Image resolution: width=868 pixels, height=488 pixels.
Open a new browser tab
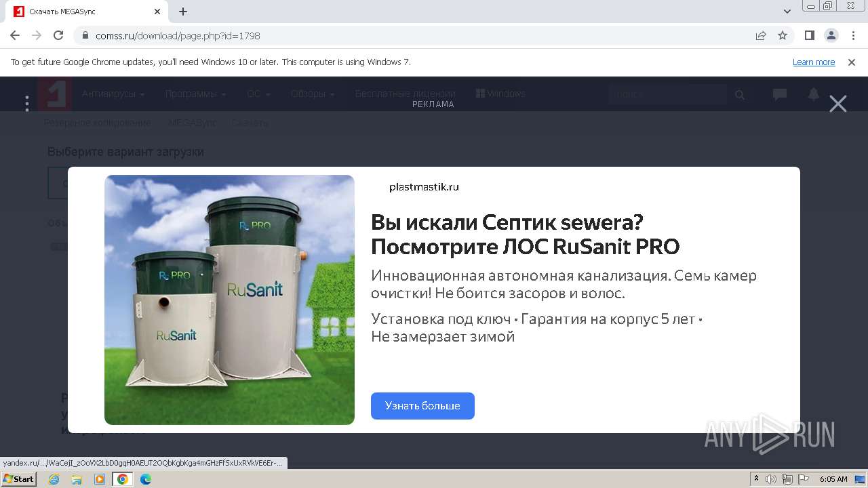(x=183, y=12)
